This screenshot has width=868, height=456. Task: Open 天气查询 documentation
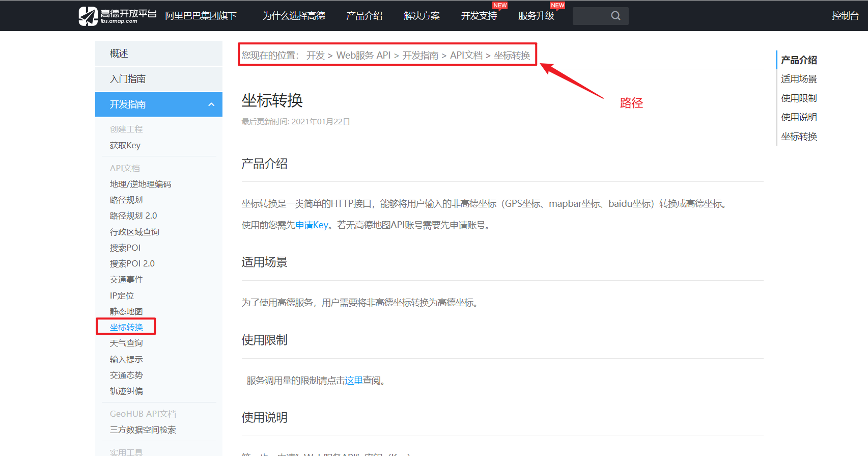click(x=126, y=343)
